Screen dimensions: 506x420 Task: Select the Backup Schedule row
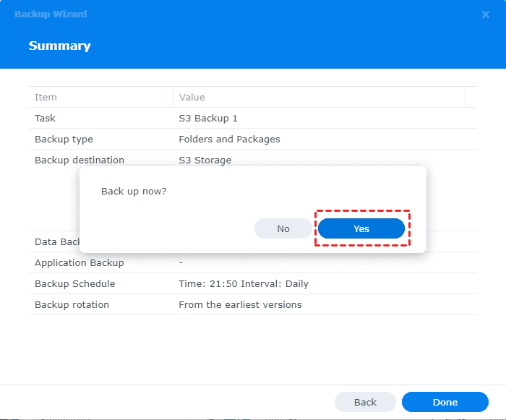(x=75, y=283)
